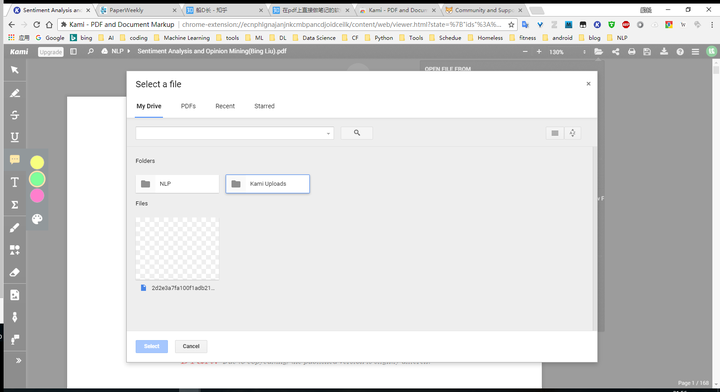The height and width of the screenshot is (392, 720).
Task: Open the Python bookmark folder
Action: point(379,38)
